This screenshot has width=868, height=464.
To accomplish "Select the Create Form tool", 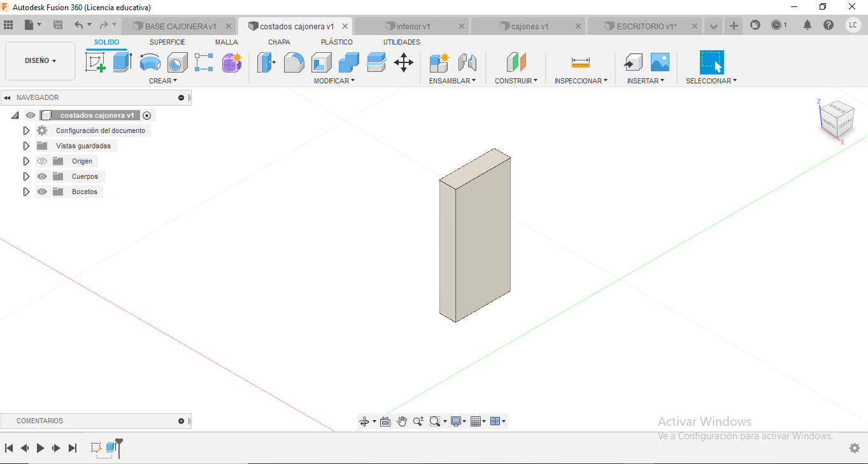I will point(232,62).
